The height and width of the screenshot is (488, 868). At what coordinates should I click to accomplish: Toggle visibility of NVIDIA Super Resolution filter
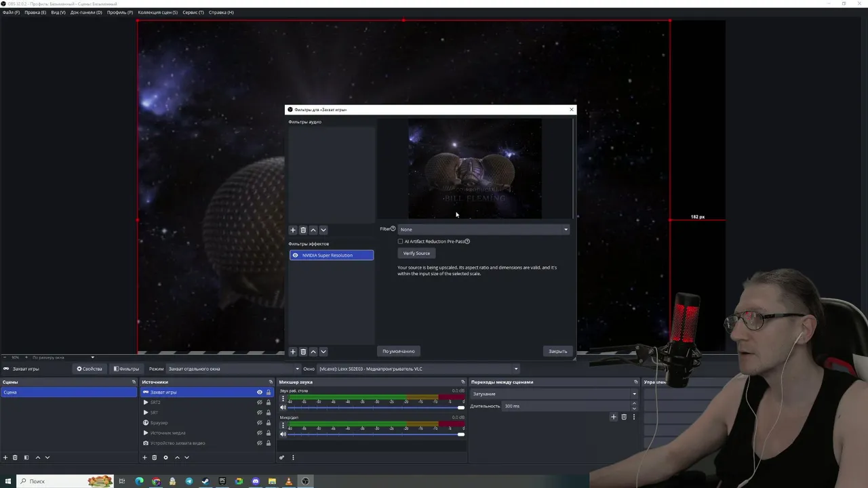click(x=295, y=256)
